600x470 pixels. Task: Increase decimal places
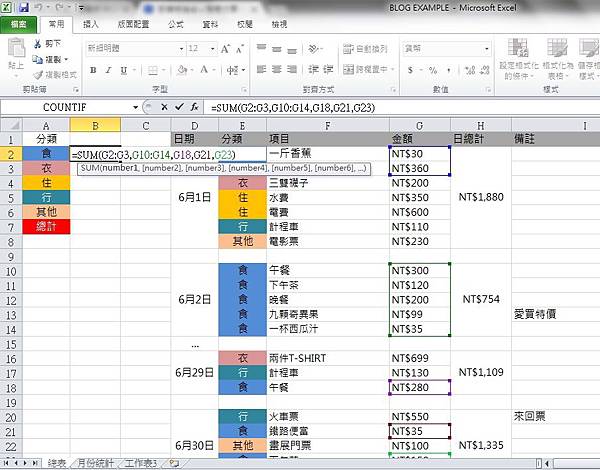pyautogui.click(x=470, y=70)
